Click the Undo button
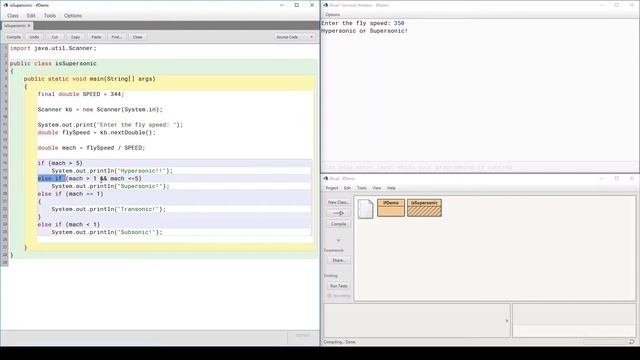Screen dimensions: 640x360 pos(34,37)
